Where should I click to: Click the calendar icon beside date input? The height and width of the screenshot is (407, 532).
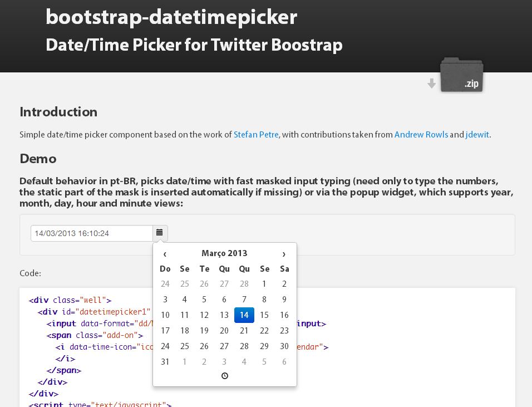click(x=160, y=233)
